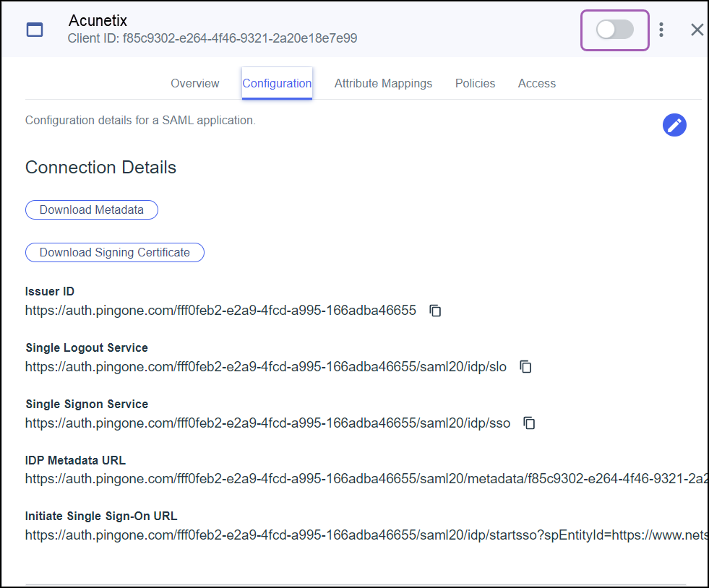Edit configuration with the pencil icon

674,125
